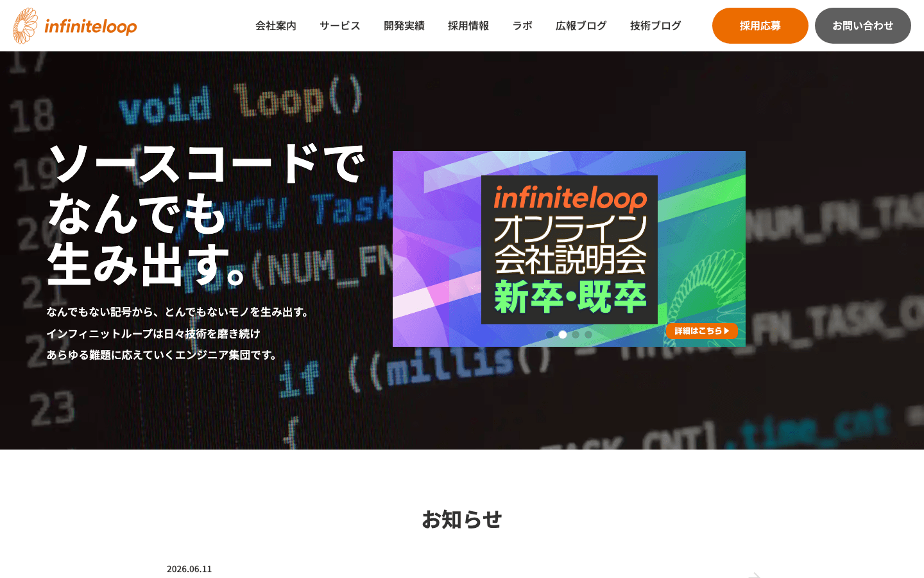The image size is (924, 578).
Task: Select the active second carousel dot
Action: [563, 335]
